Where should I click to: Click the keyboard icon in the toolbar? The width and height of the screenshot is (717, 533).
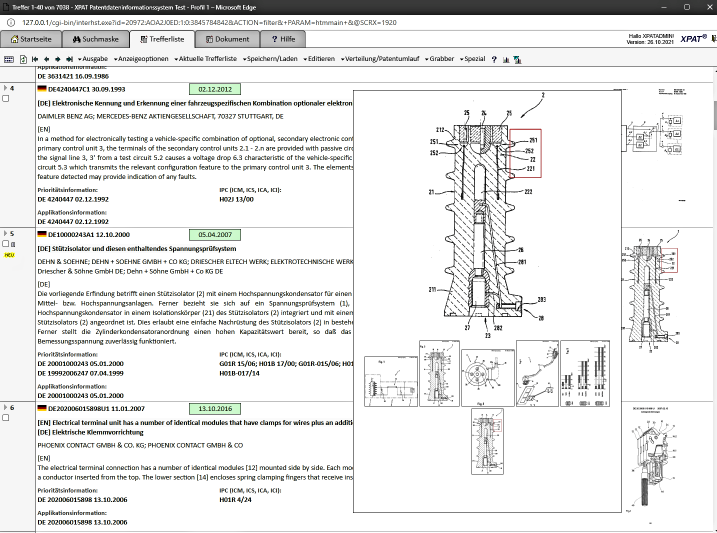coord(9,59)
